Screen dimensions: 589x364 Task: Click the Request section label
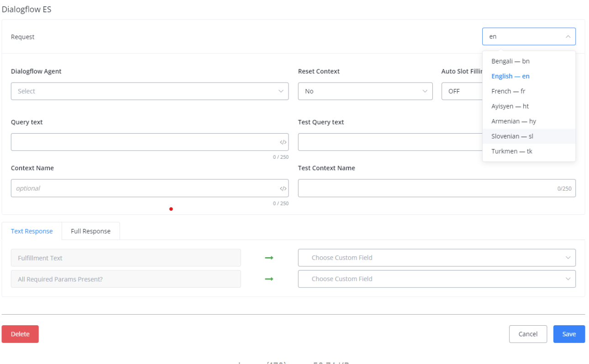tap(23, 37)
